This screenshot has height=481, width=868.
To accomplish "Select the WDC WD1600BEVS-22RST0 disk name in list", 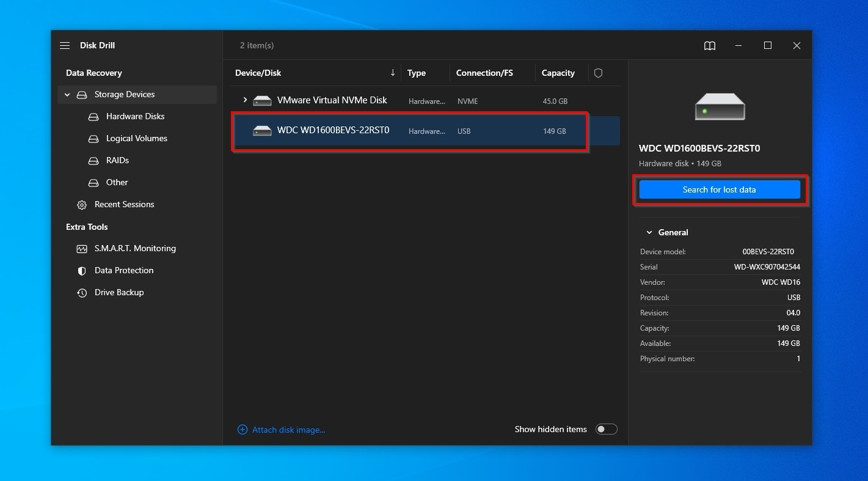I will coord(333,130).
